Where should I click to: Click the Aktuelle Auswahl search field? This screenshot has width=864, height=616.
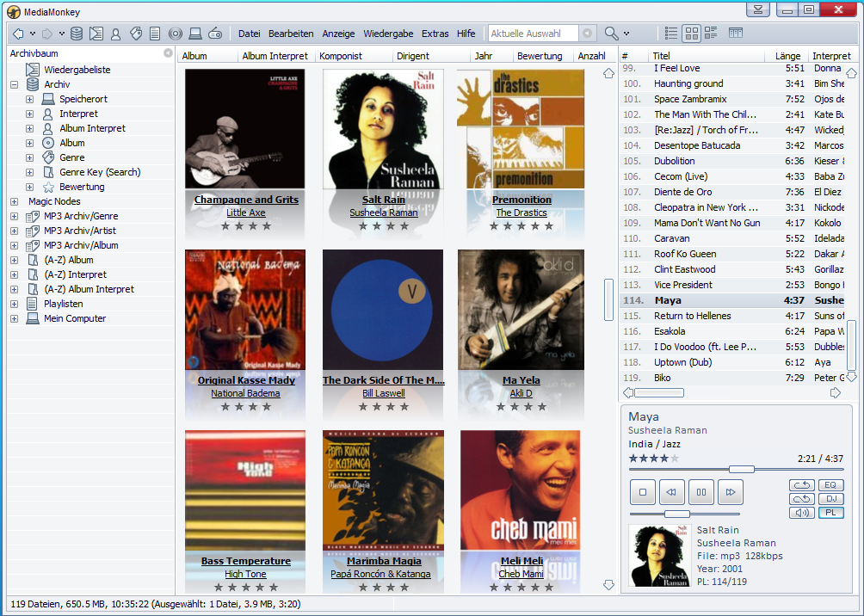pos(534,34)
